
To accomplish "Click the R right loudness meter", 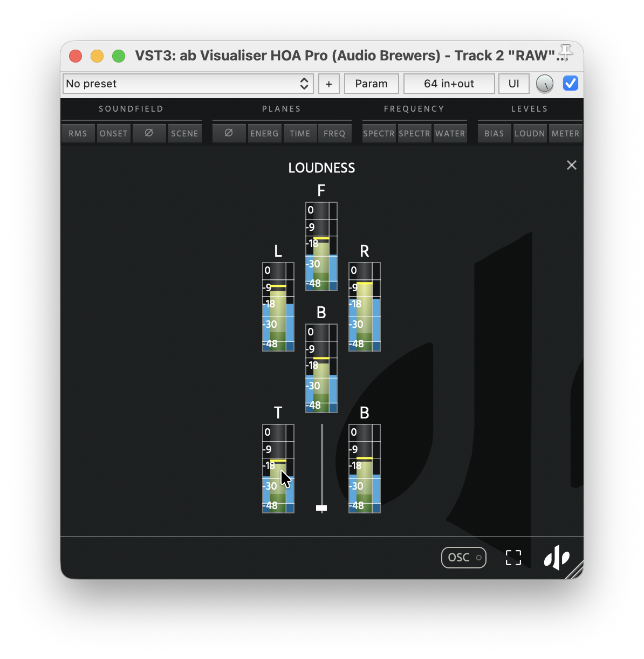I will pyautogui.click(x=365, y=307).
